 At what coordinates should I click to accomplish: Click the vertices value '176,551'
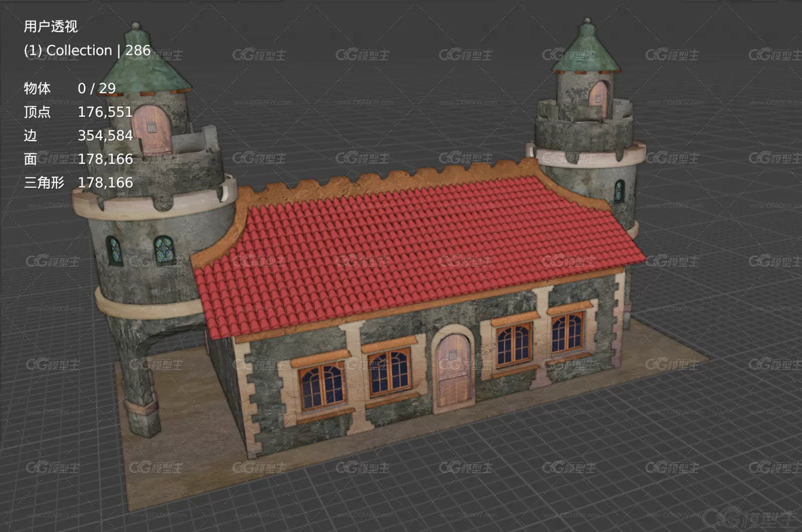click(105, 112)
